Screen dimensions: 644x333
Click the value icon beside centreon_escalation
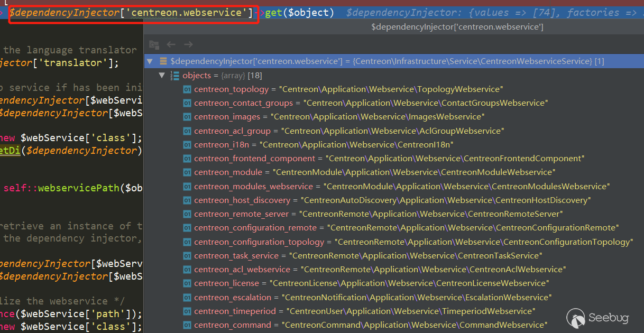187,298
